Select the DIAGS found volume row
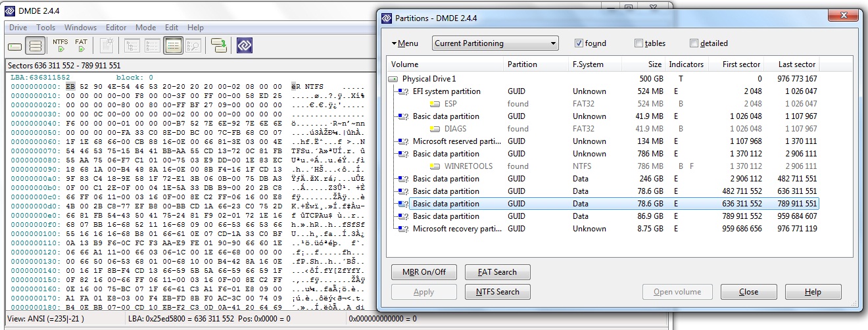This screenshot has width=868, height=330. tap(603, 129)
